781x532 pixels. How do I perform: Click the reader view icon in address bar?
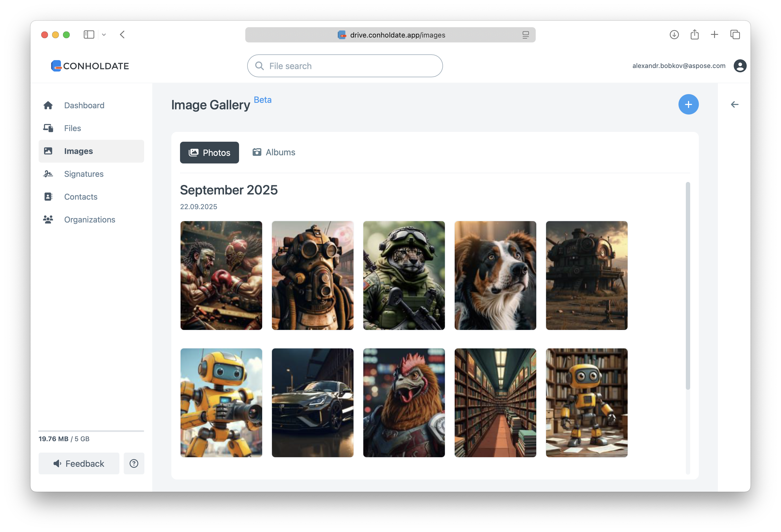pyautogui.click(x=525, y=35)
